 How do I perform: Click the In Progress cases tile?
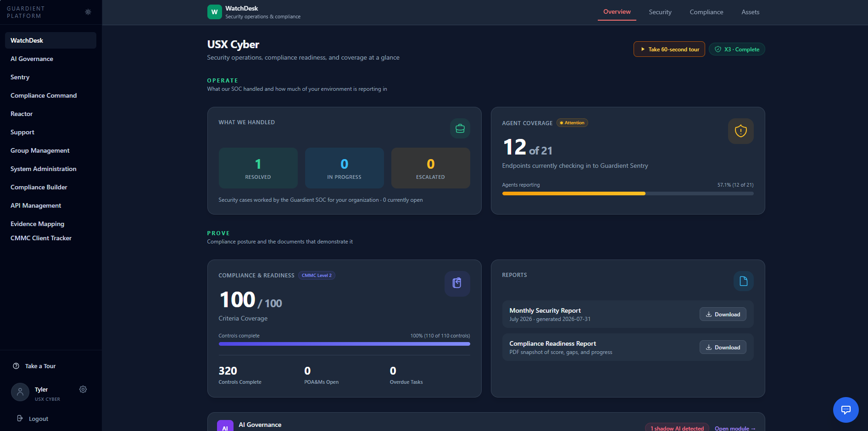344,168
